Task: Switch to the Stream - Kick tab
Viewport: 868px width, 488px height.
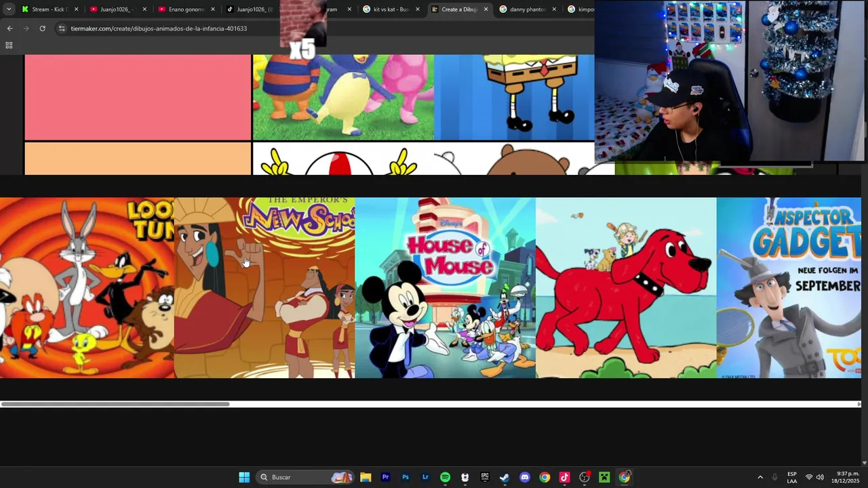Action: click(50, 9)
